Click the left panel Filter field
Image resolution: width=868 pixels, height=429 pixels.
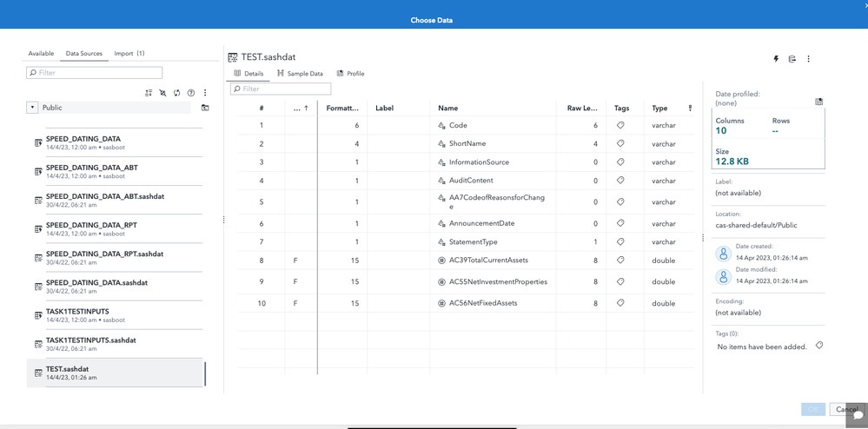(x=95, y=73)
